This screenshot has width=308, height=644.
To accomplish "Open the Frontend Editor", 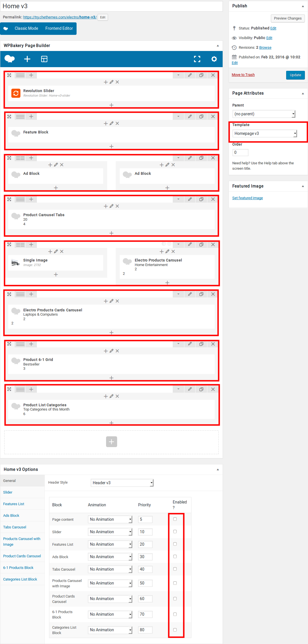I will (59, 28).
